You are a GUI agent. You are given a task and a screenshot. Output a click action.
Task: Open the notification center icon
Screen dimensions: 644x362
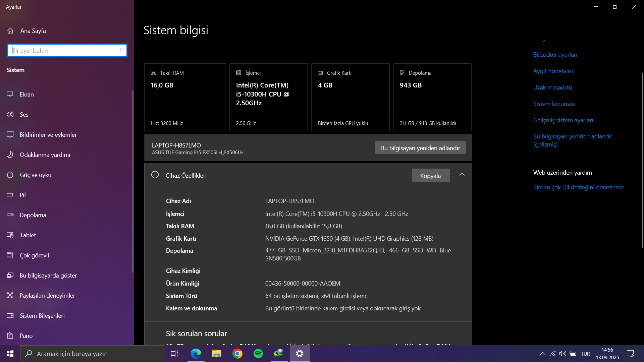(630, 354)
